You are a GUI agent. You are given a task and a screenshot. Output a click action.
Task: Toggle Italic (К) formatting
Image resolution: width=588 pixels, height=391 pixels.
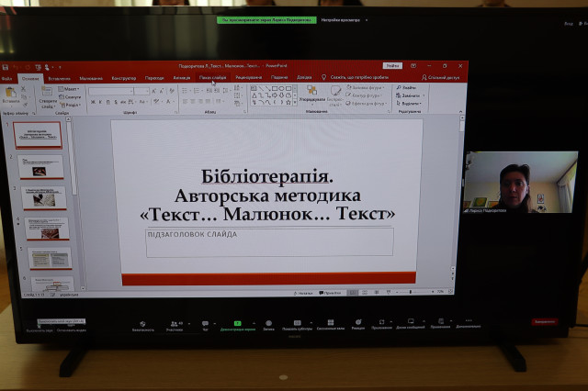point(100,102)
